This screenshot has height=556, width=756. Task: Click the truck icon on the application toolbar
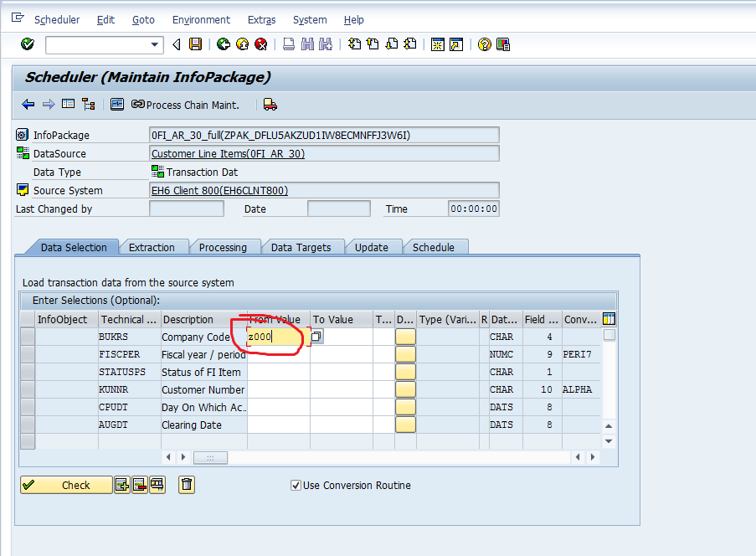point(270,106)
